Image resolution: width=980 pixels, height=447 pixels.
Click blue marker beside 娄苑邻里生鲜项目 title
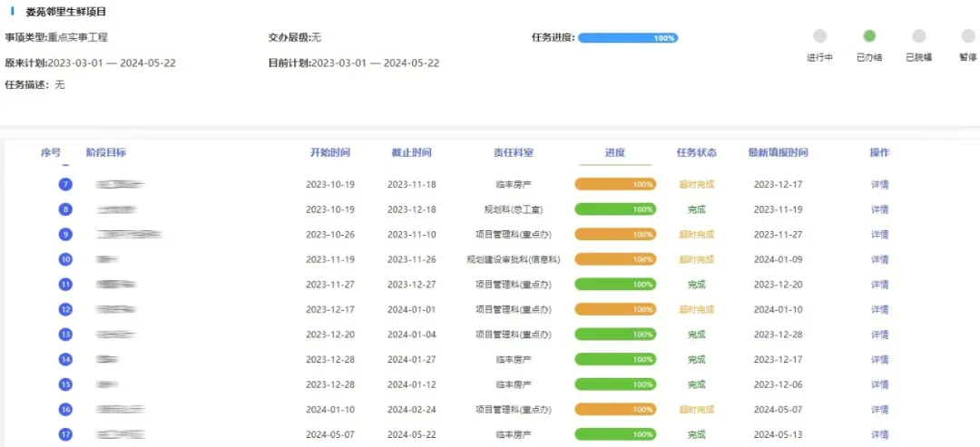pyautogui.click(x=12, y=12)
